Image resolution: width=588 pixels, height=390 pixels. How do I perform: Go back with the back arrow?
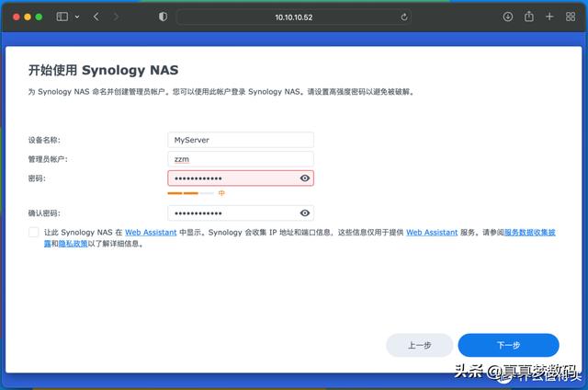pos(96,17)
